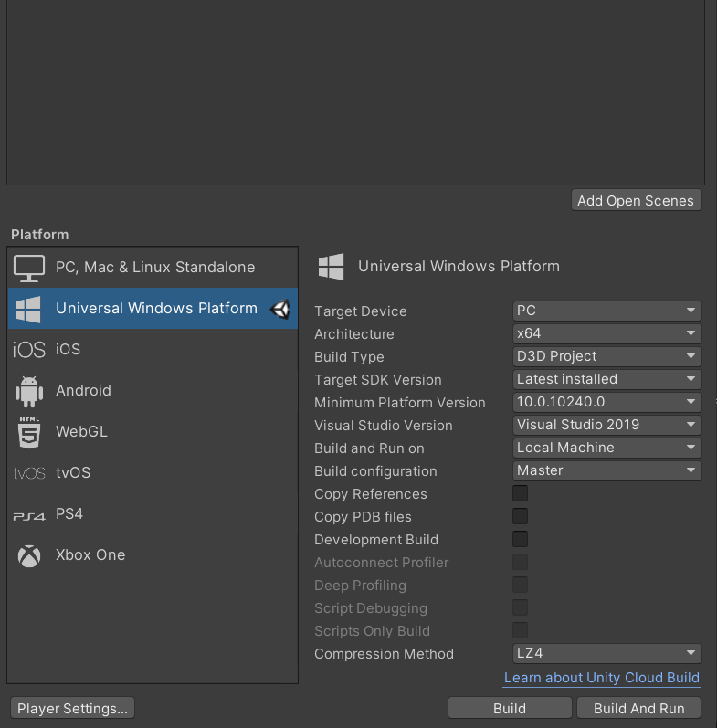Open Player Settings
Screen dimensions: 717x728
click(x=72, y=708)
